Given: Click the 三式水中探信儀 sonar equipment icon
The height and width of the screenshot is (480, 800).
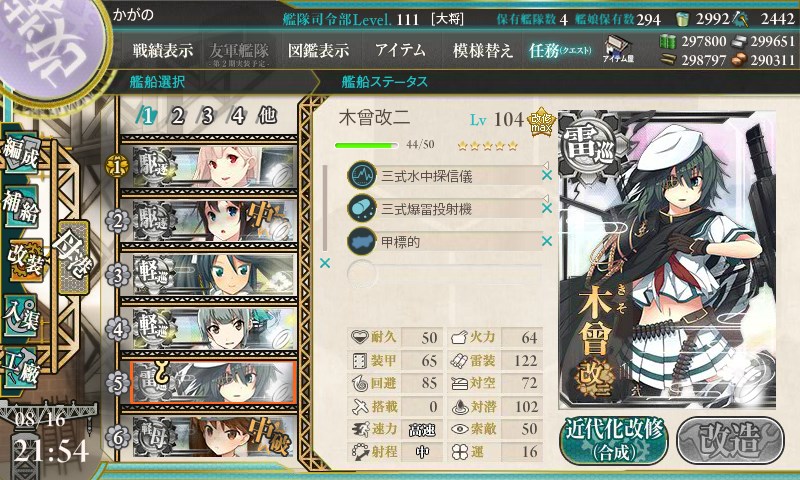Looking at the screenshot, I should point(362,175).
